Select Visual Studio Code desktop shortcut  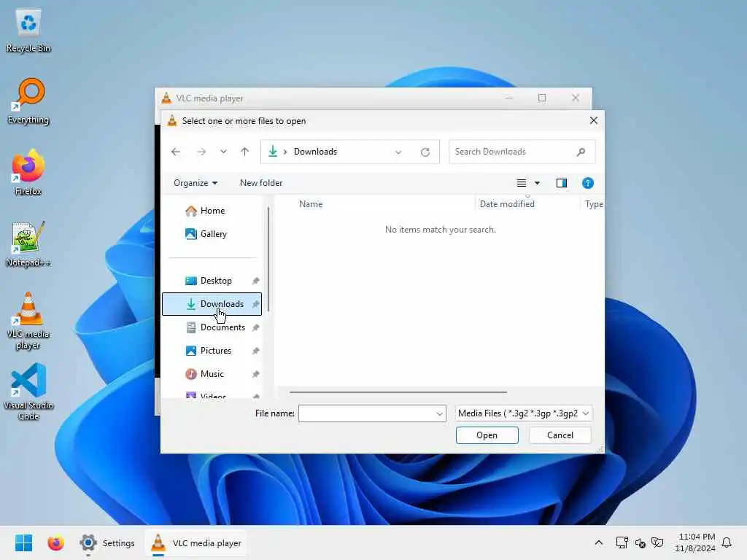28,392
